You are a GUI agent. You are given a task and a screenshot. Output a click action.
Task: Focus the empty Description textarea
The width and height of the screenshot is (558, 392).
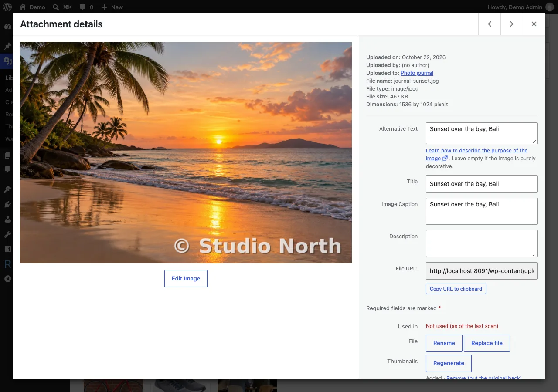point(482,243)
